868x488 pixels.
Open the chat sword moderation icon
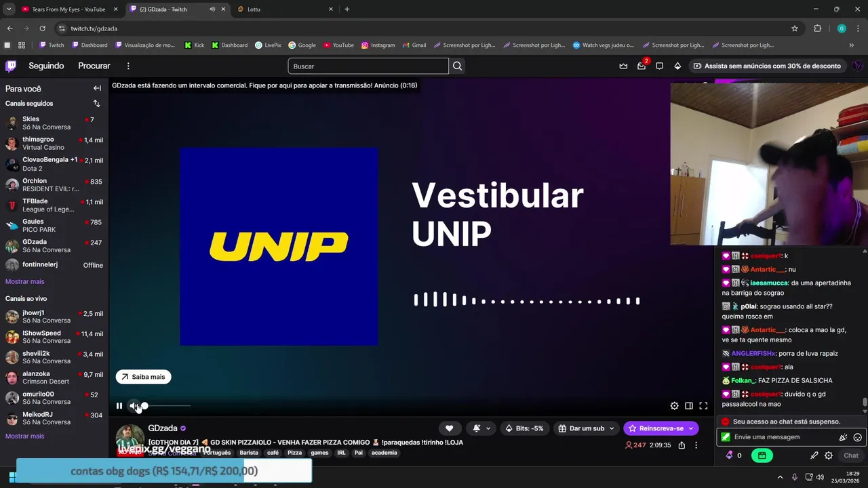(814, 455)
